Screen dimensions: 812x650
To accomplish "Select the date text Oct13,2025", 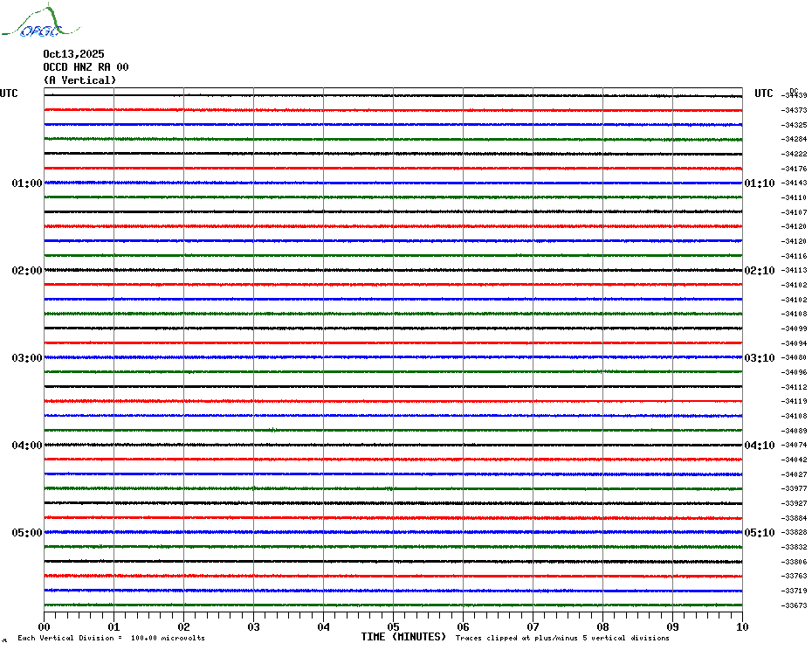I will (x=73, y=54).
